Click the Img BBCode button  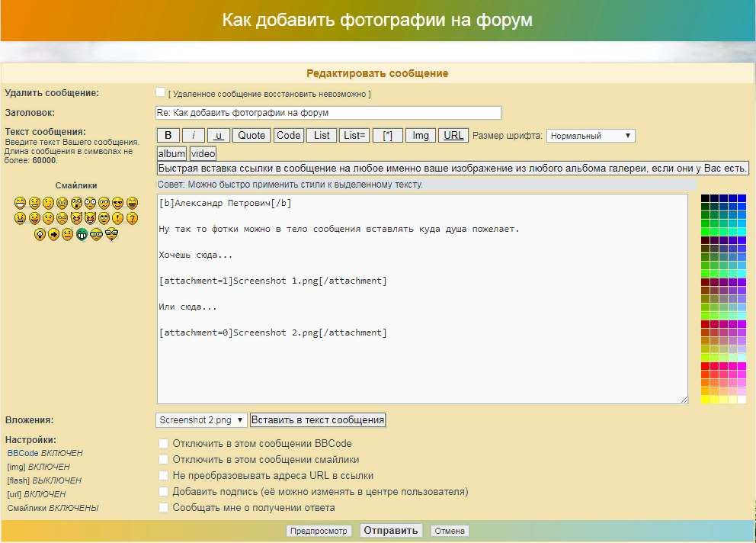pyautogui.click(x=420, y=136)
